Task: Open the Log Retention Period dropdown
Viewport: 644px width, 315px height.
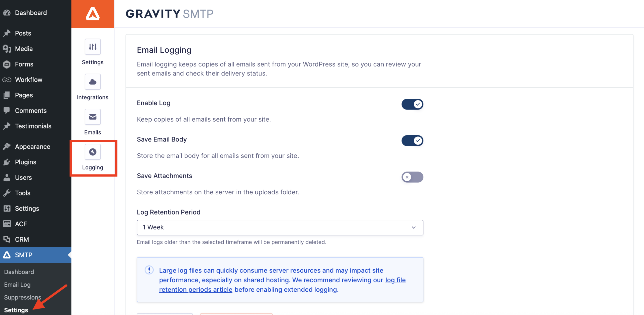Action: pyautogui.click(x=280, y=227)
